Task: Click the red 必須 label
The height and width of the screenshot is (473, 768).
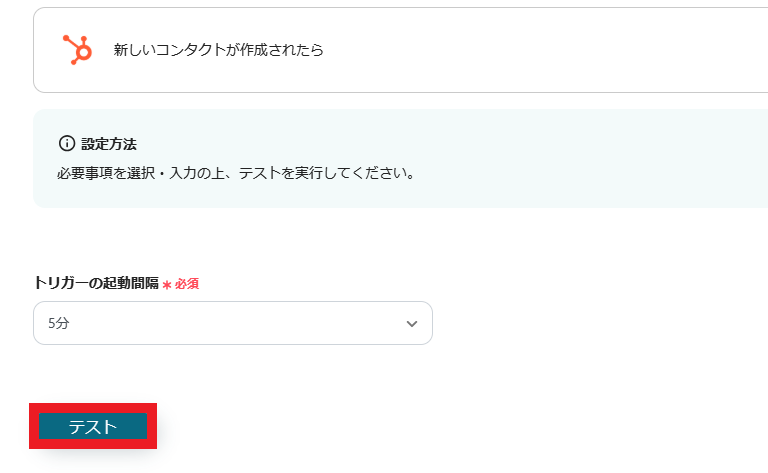Action: coord(187,284)
